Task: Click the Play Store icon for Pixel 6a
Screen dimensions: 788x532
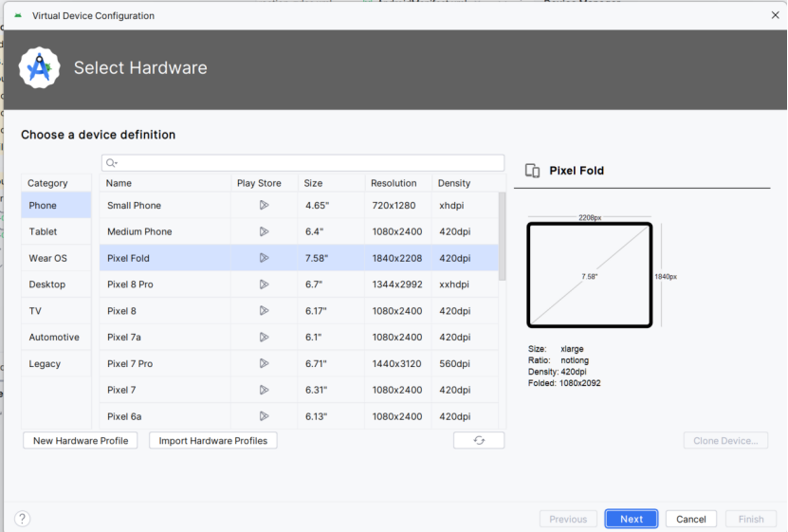Action: coord(264,416)
